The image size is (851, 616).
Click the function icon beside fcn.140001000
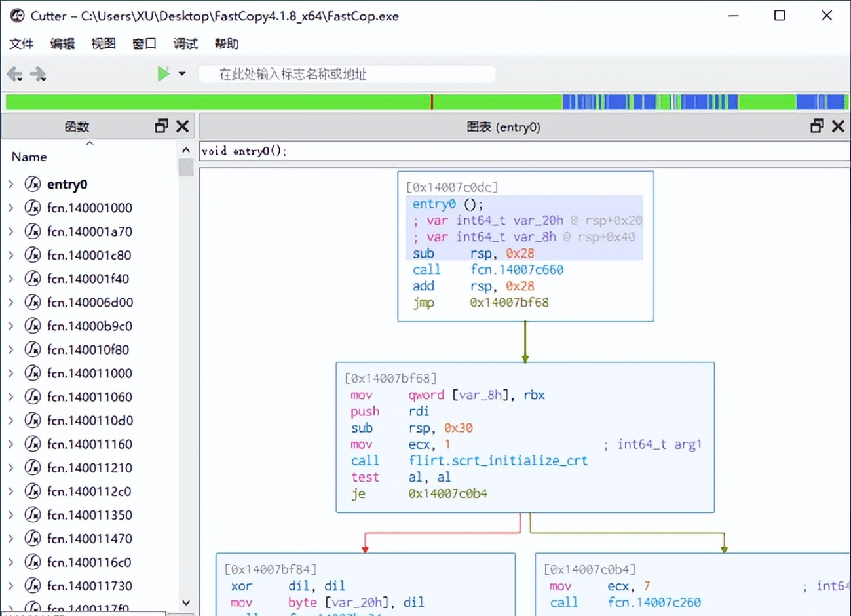[x=33, y=208]
